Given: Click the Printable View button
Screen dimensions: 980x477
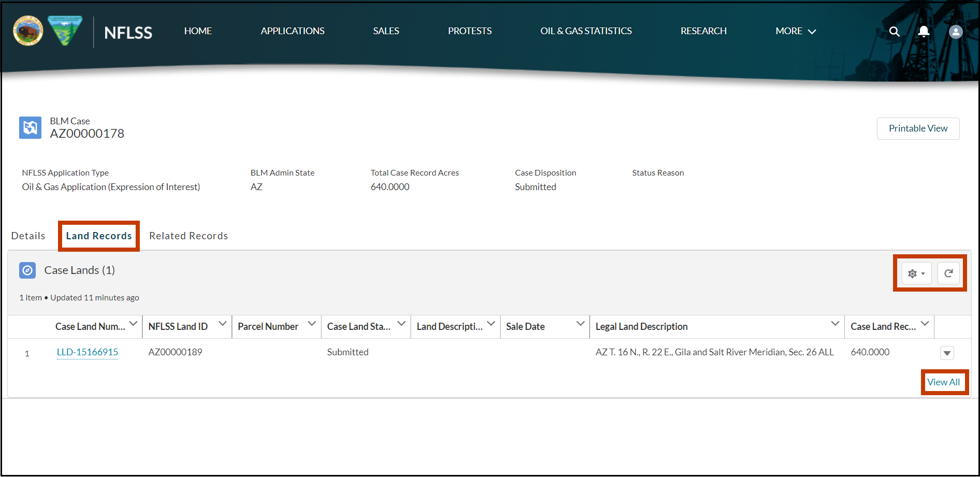Looking at the screenshot, I should coord(918,128).
